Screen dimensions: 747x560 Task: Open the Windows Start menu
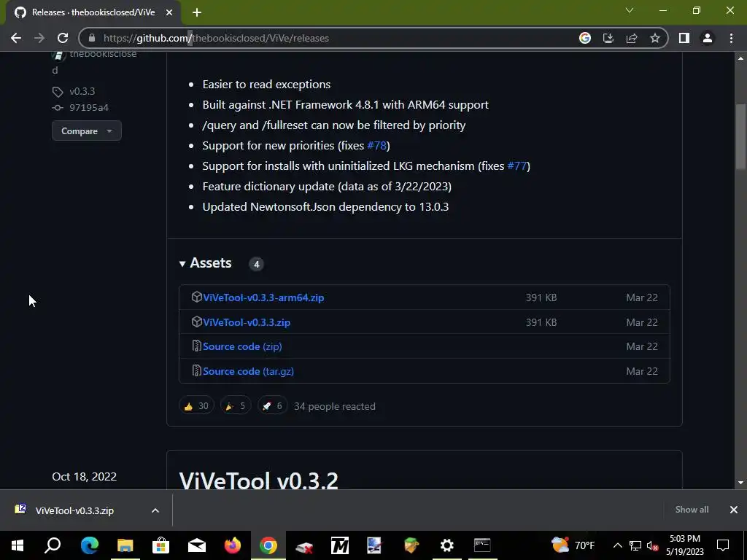[x=18, y=545]
